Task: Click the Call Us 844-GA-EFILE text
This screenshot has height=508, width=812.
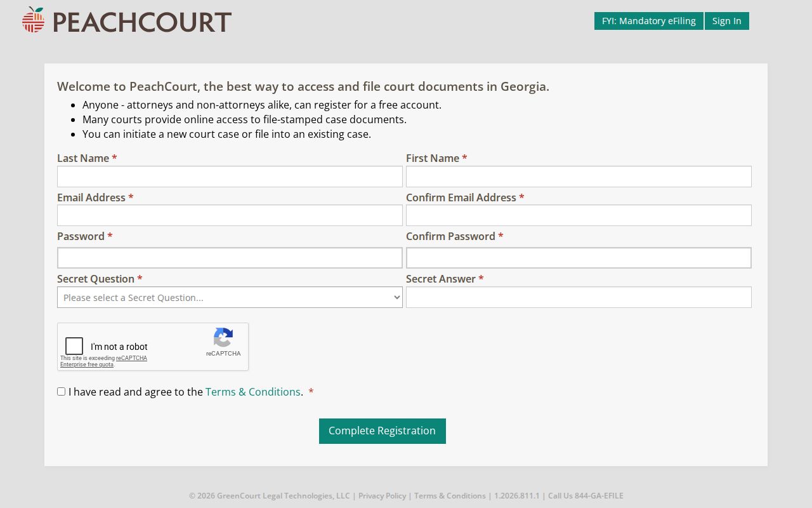Action: coord(586,496)
